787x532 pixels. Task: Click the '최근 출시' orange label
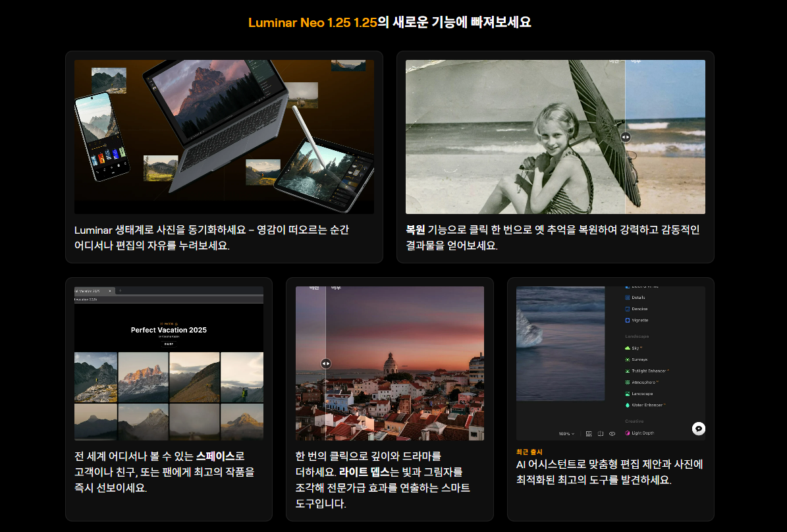(x=529, y=452)
